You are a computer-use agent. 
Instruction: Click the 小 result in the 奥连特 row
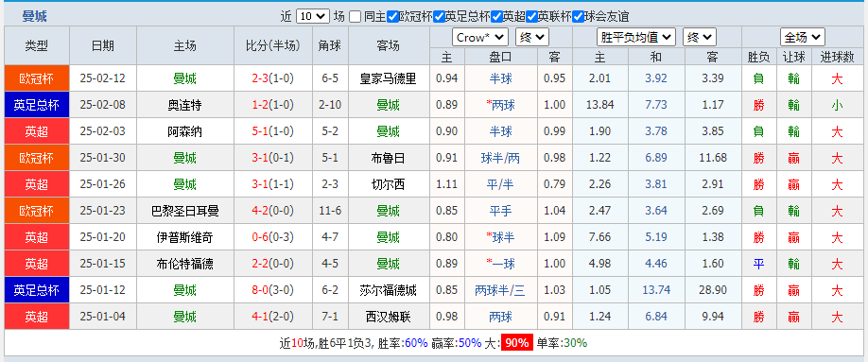837,105
